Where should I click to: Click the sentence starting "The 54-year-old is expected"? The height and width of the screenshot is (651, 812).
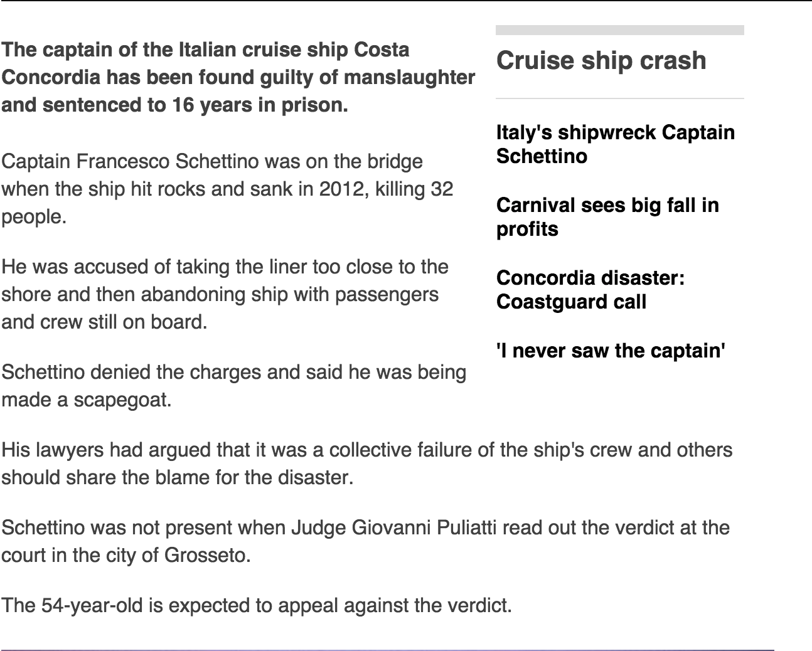(256, 605)
